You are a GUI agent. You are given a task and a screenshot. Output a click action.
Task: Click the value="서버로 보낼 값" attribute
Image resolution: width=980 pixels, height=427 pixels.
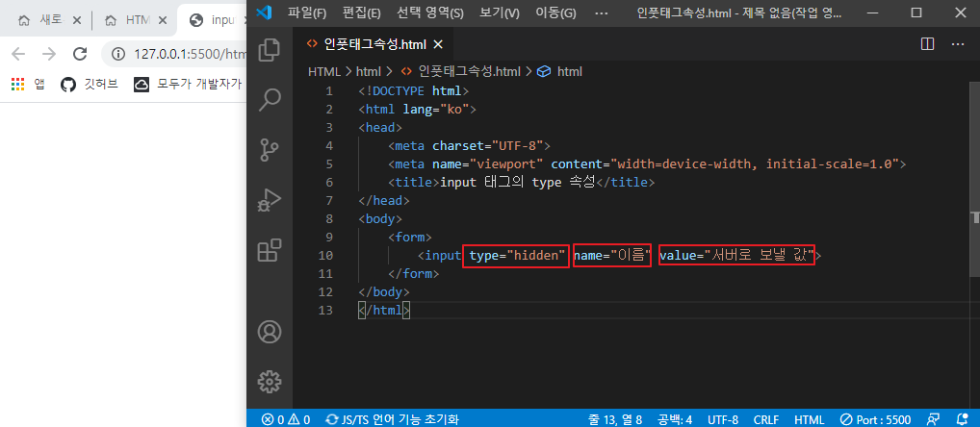(736, 255)
